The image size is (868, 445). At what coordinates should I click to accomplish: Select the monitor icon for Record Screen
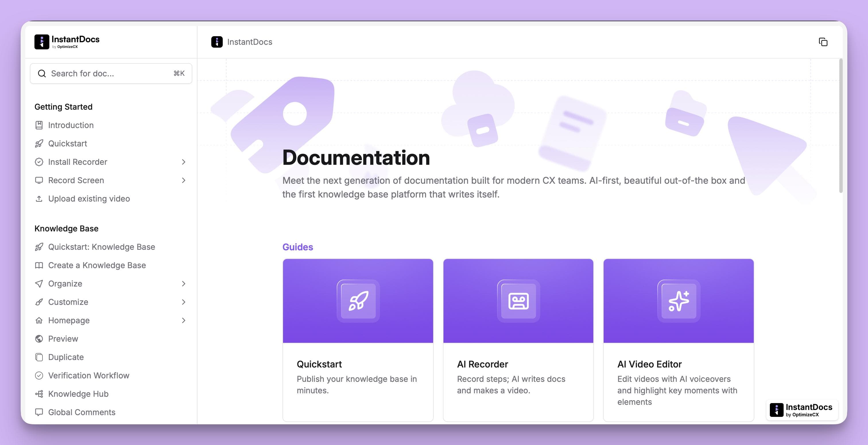[39, 180]
